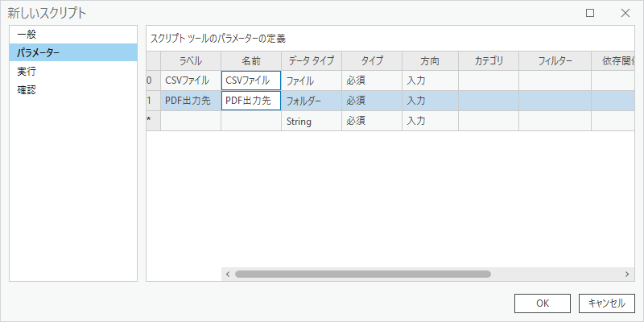Image resolution: width=644 pixels, height=322 pixels.
Task: Edit the name field PDF出力先 in row 1
Action: point(251,101)
